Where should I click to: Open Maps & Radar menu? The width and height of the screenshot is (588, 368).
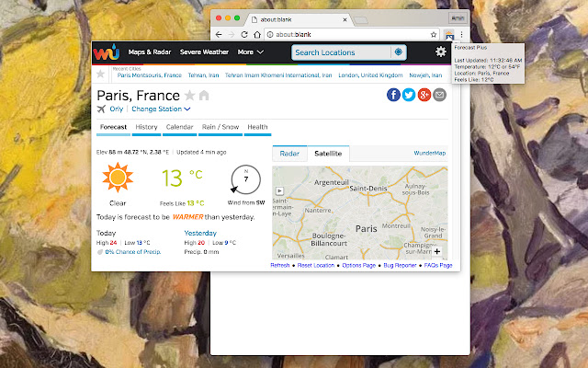(149, 52)
